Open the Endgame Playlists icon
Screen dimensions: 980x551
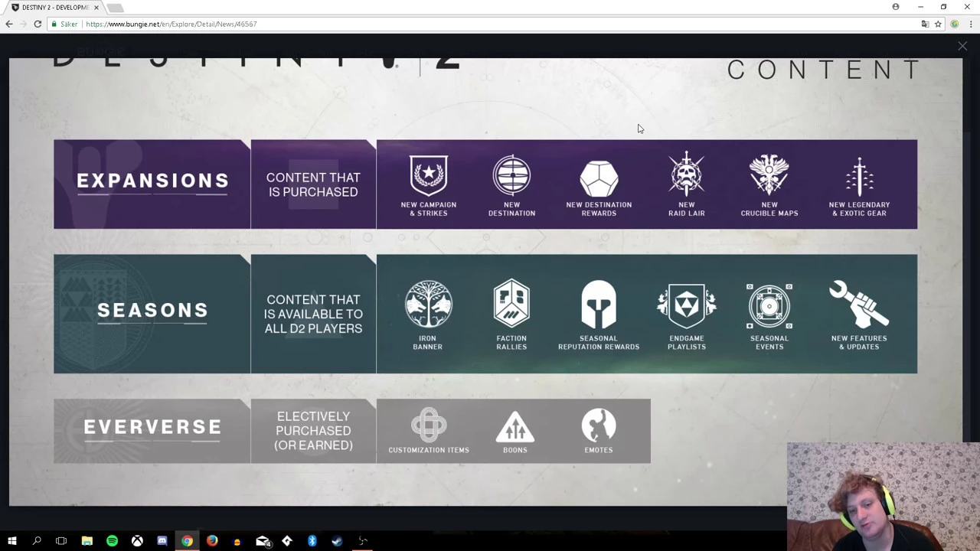point(687,306)
